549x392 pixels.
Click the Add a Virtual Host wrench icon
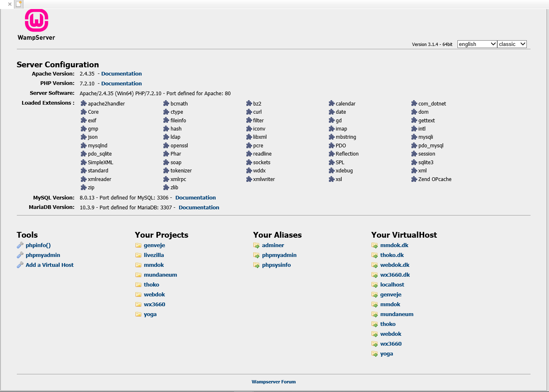tap(20, 265)
